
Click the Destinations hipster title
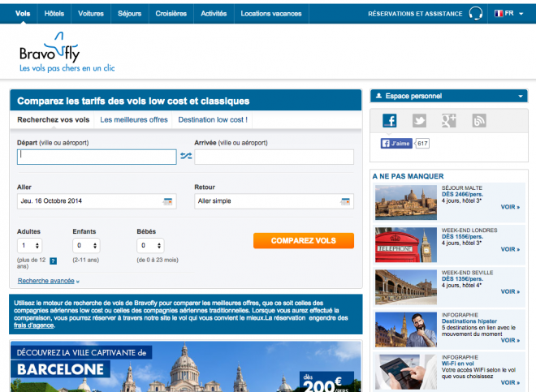469,321
